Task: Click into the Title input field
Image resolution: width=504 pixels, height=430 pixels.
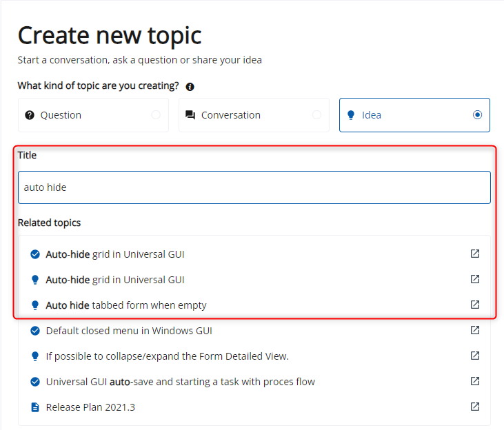Action: click(x=254, y=187)
